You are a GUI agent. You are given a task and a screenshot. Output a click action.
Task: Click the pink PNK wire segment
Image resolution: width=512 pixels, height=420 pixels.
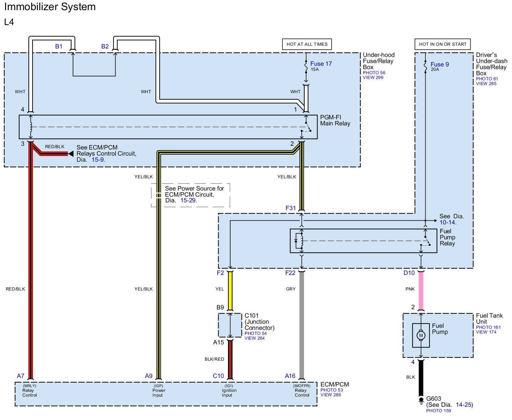pyautogui.click(x=421, y=291)
